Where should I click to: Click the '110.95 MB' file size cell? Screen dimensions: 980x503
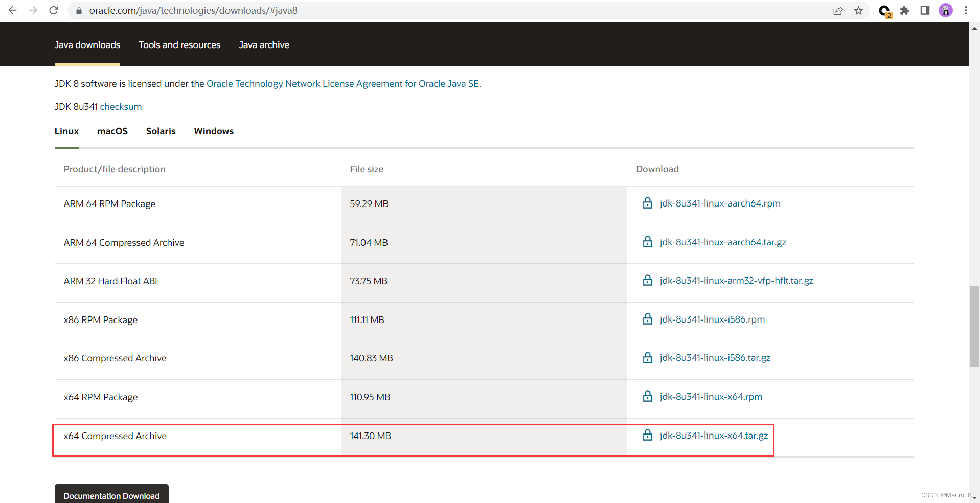click(x=484, y=399)
